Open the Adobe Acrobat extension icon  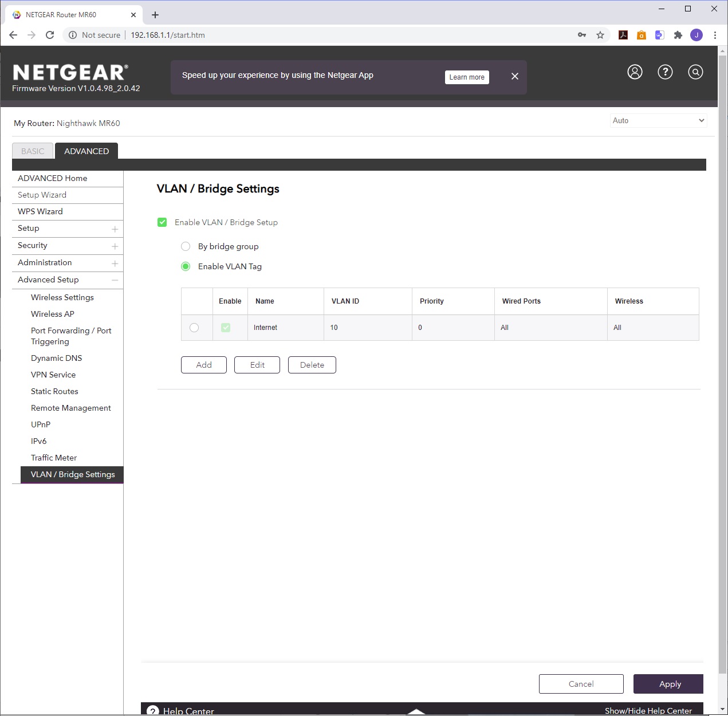click(623, 35)
